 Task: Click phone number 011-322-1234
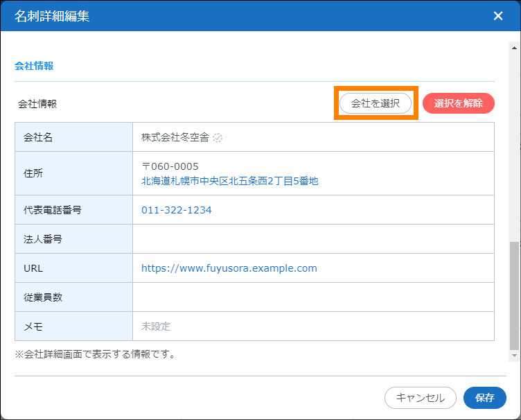[177, 210]
